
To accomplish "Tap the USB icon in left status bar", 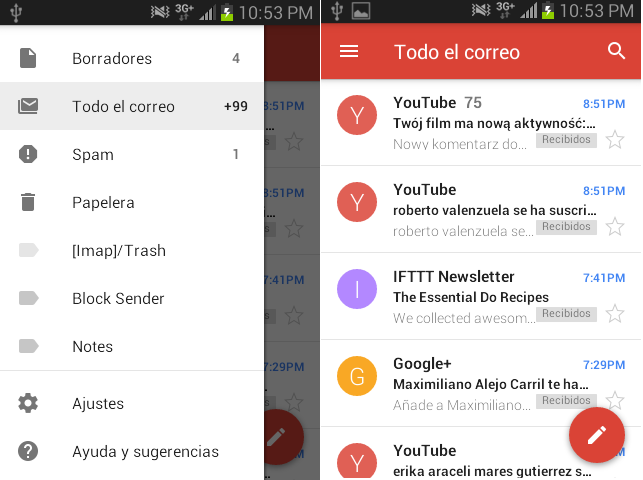I will [x=16, y=13].
